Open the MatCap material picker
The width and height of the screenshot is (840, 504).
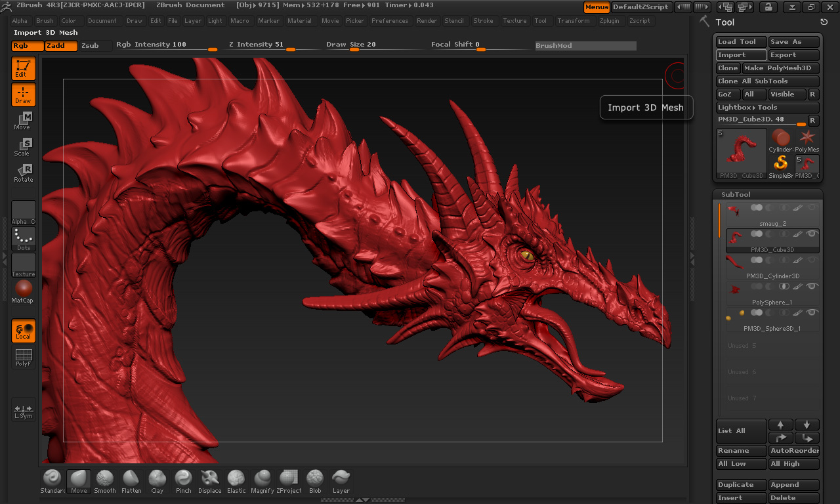(x=23, y=289)
